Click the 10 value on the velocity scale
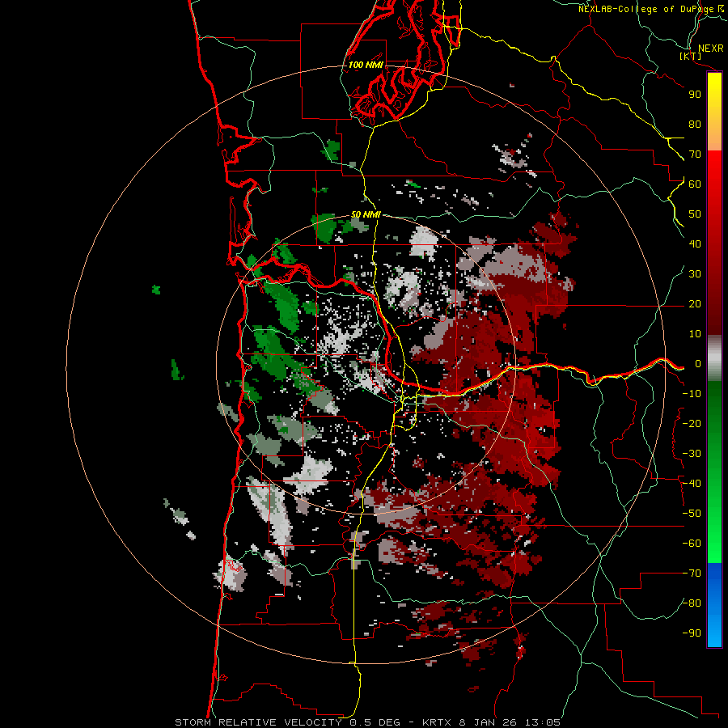This screenshot has width=728, height=728. [x=695, y=334]
